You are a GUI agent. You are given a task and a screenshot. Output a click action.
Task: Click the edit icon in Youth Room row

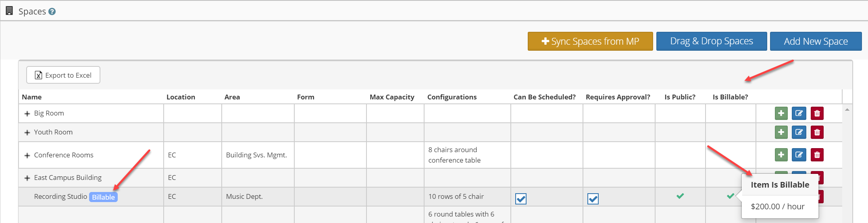tap(799, 132)
